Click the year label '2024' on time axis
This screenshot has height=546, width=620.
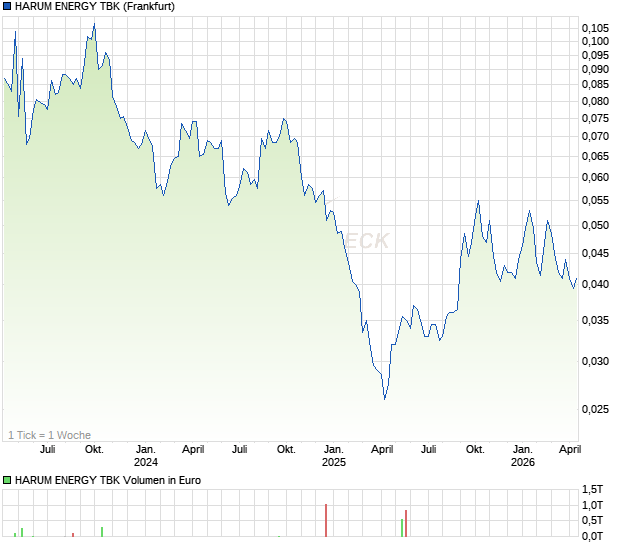click(x=146, y=462)
